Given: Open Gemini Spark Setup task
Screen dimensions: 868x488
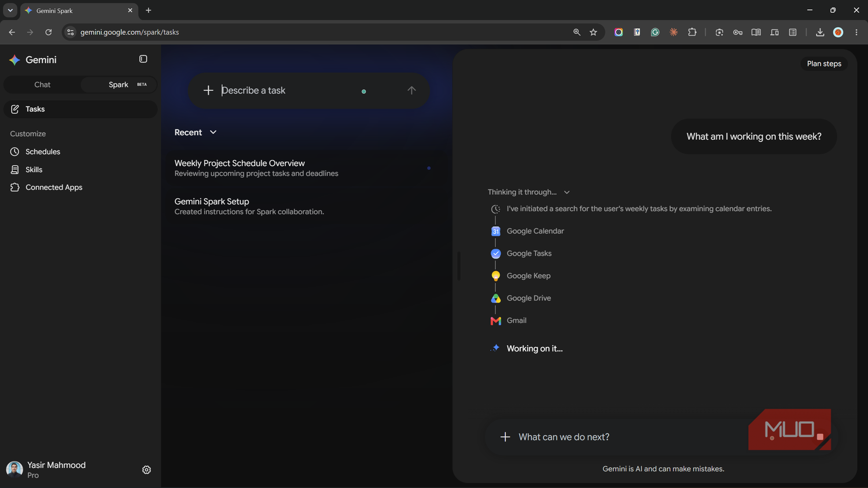Looking at the screenshot, I should (x=303, y=206).
